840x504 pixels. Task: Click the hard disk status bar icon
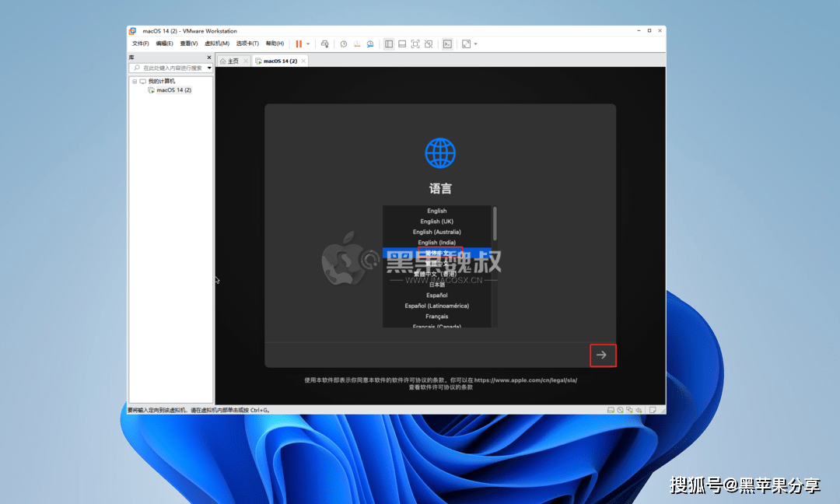point(611,410)
